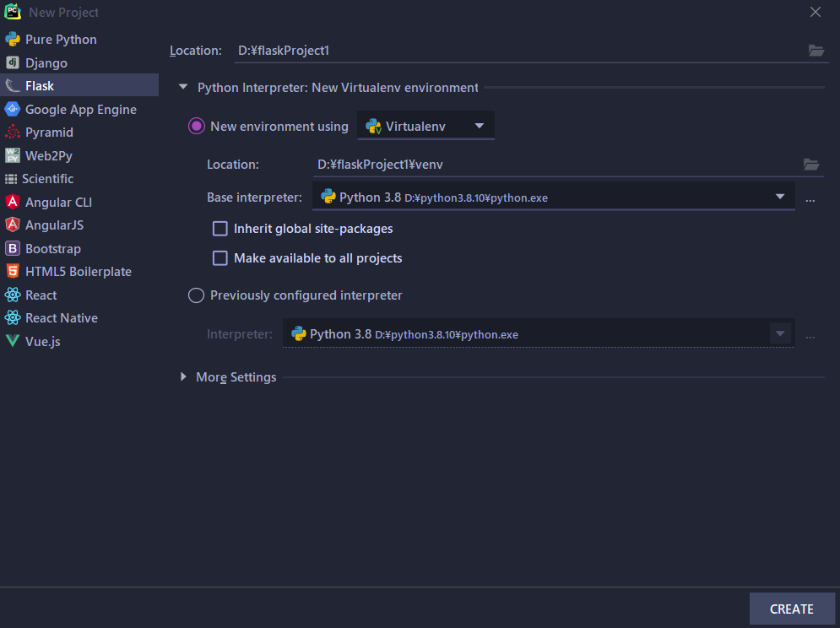Select the Angular CLI label
Screen dimensions: 840x628
(x=59, y=202)
